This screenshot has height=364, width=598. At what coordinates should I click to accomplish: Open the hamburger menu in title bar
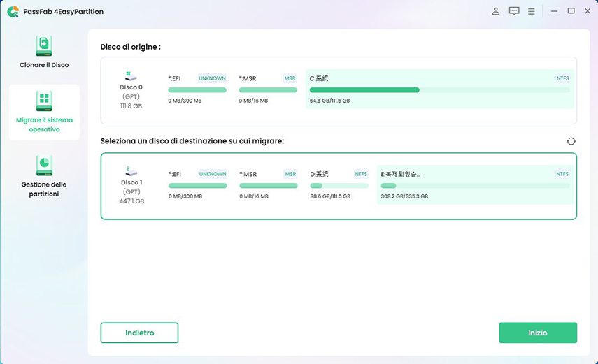point(532,11)
